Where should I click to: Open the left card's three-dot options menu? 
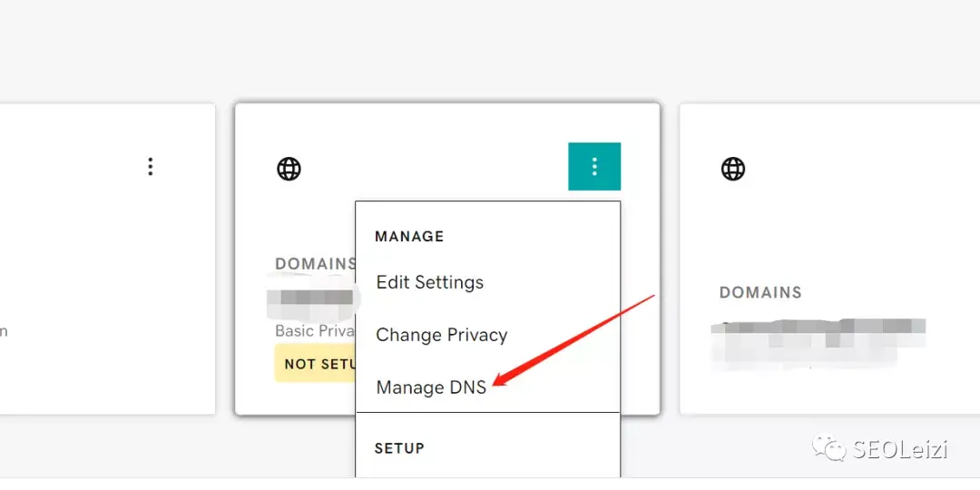click(150, 167)
